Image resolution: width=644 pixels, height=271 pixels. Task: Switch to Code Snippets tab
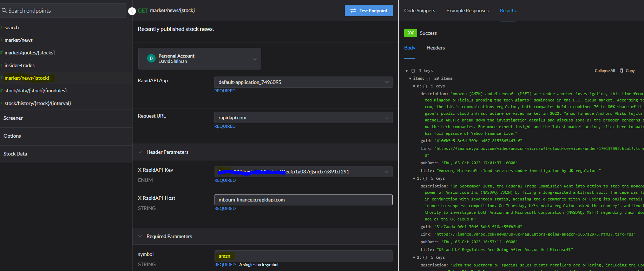[x=420, y=11]
